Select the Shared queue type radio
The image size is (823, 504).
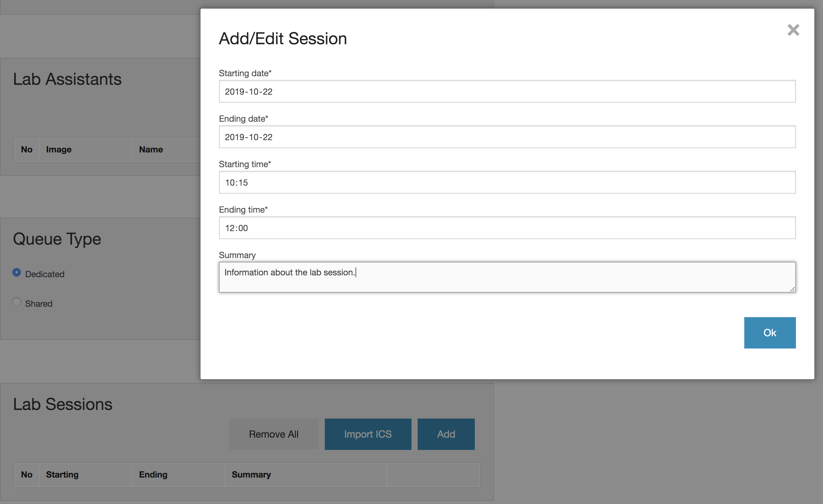16,302
